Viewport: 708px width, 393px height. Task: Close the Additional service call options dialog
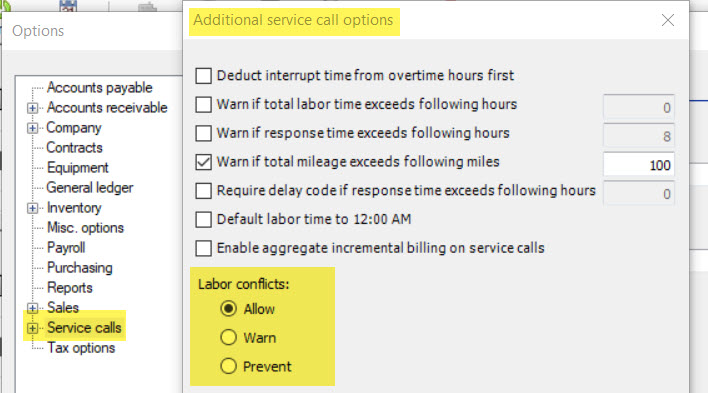tap(667, 20)
